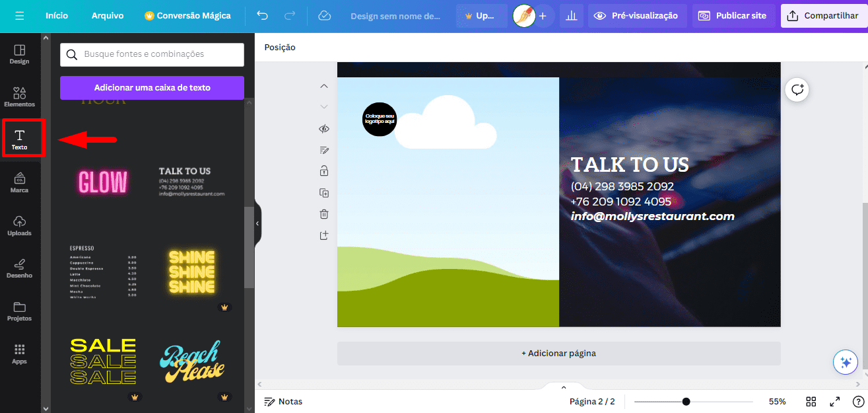This screenshot has height=413, width=868.
Task: Click + Adicionar página
Action: (558, 354)
